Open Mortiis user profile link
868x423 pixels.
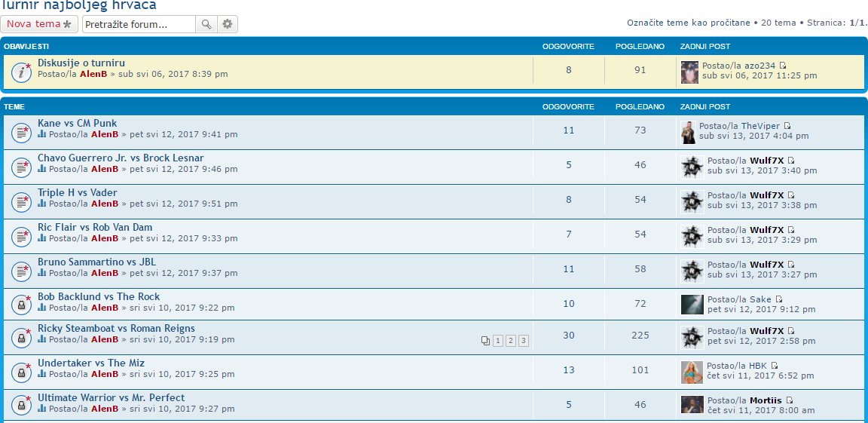(766, 400)
